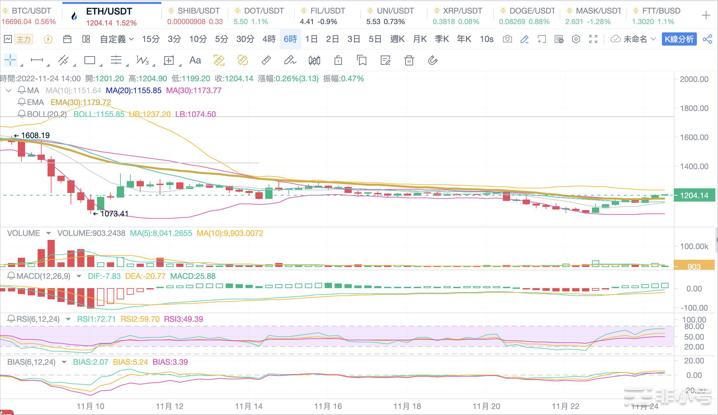Collapse the MA indicators chevron
This screenshot has height=415, width=718.
pos(8,90)
